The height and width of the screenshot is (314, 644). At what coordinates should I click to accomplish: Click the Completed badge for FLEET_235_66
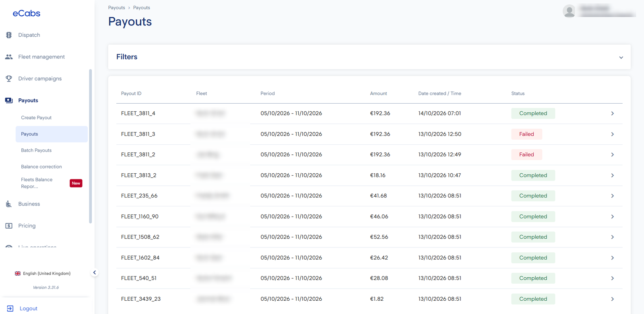(533, 196)
